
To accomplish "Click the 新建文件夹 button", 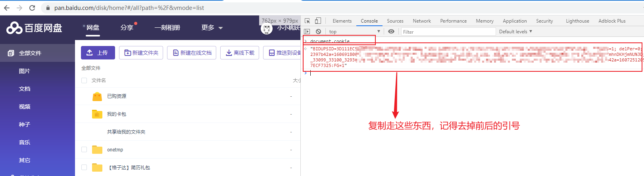I will pyautogui.click(x=141, y=53).
